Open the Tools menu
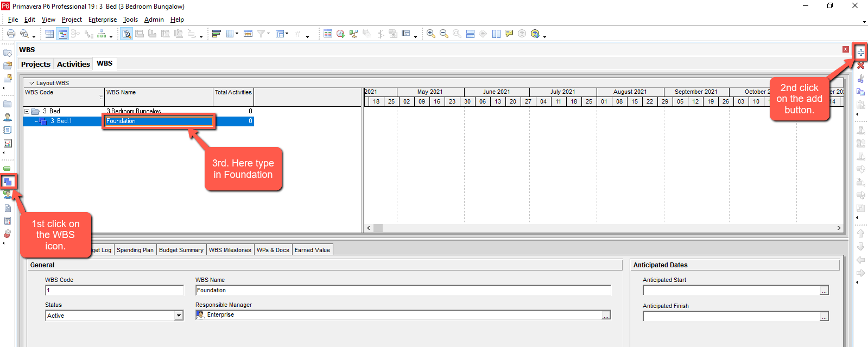This screenshot has height=347, width=868. point(130,20)
